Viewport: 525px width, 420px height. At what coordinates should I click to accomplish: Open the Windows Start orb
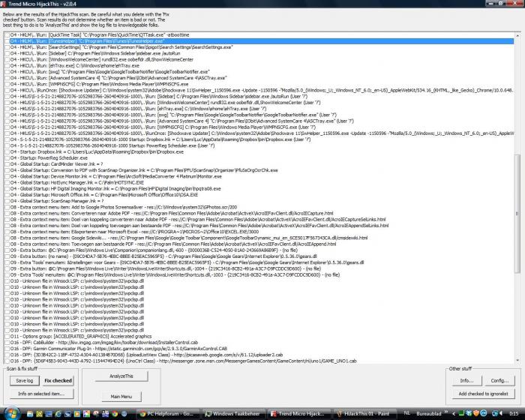(x=12, y=414)
